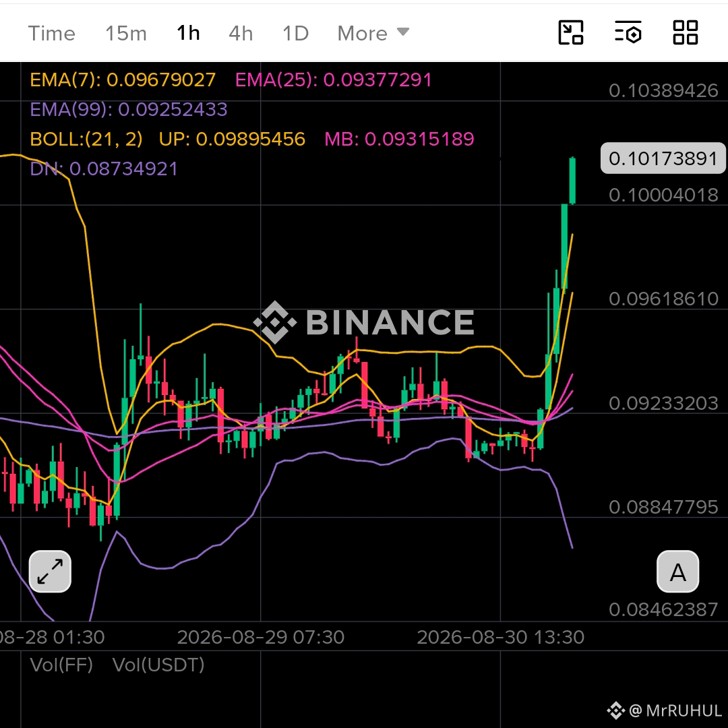Click current price tag 0.10173891
This screenshot has height=728, width=728.
coord(663,158)
